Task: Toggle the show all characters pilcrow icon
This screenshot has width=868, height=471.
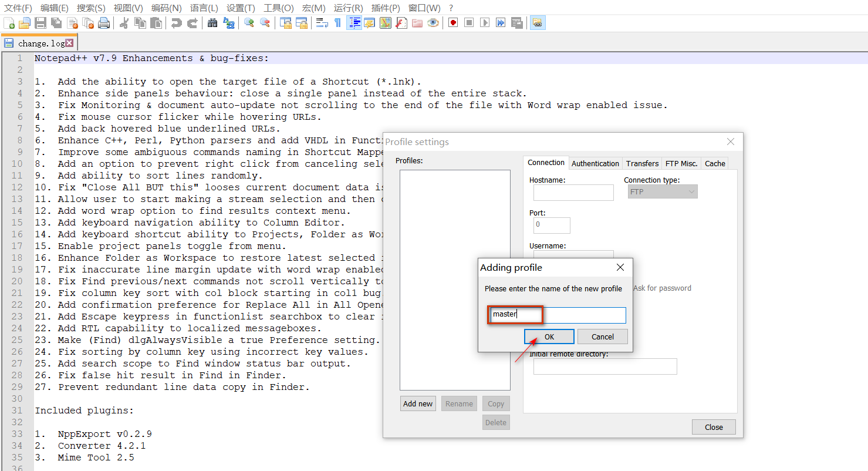Action: coord(337,23)
